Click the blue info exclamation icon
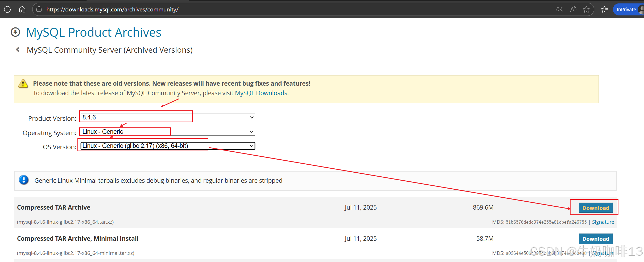This screenshot has height=262, width=644. [x=24, y=180]
